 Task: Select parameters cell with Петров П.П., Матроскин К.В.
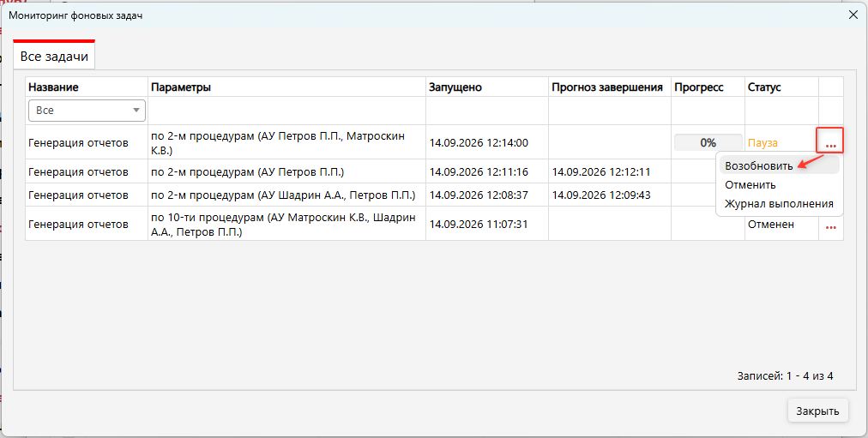[286, 142]
